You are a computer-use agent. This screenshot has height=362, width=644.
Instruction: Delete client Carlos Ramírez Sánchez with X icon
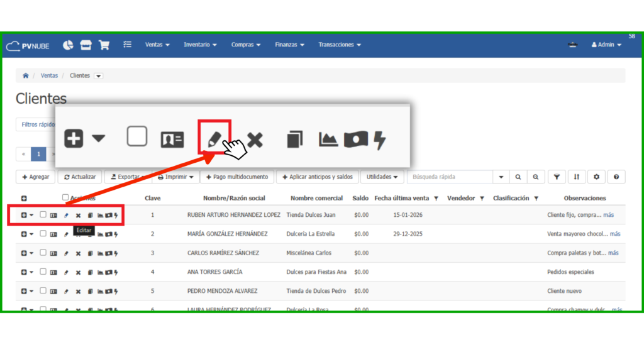click(x=78, y=253)
